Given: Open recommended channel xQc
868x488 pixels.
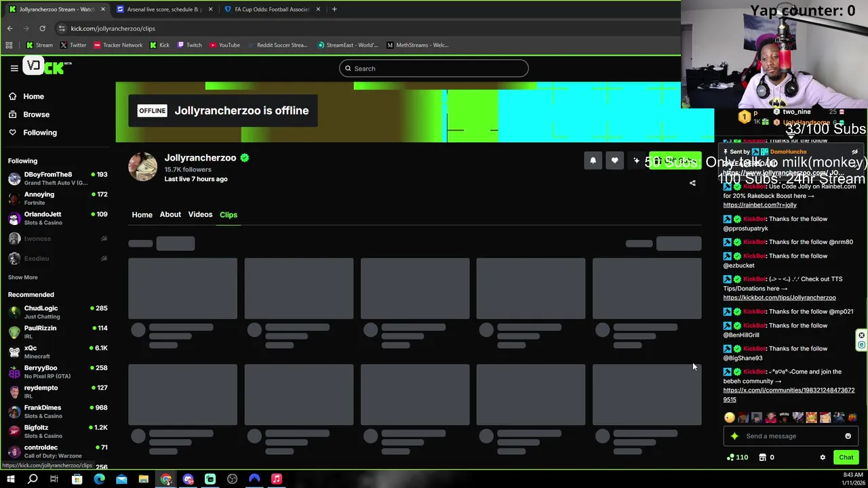Looking at the screenshot, I should pos(58,352).
